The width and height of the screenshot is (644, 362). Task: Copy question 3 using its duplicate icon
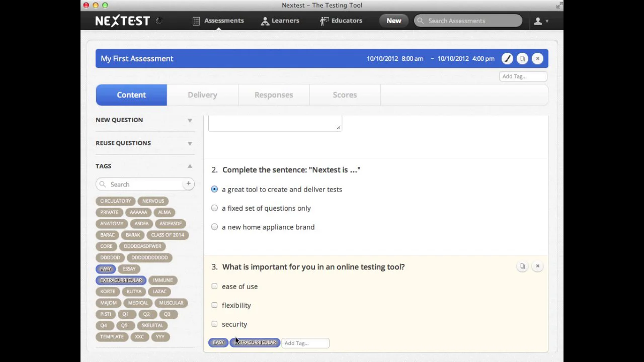522,266
